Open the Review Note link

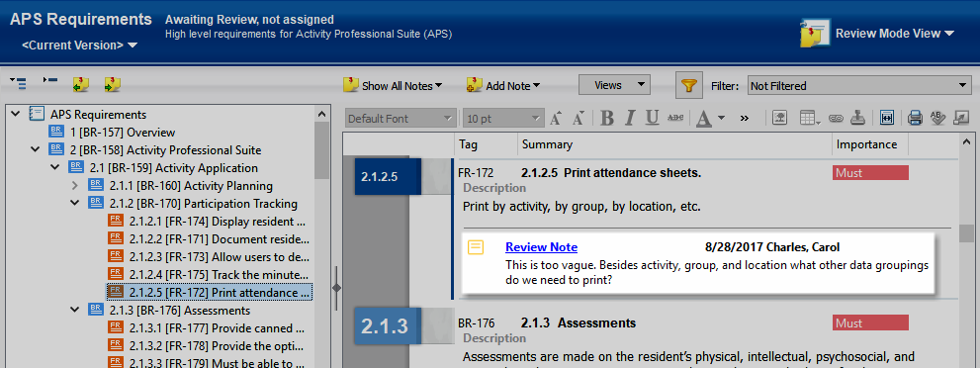tap(541, 247)
